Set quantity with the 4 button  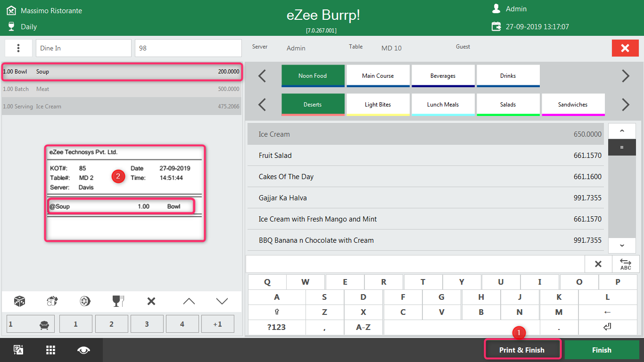[x=182, y=324]
